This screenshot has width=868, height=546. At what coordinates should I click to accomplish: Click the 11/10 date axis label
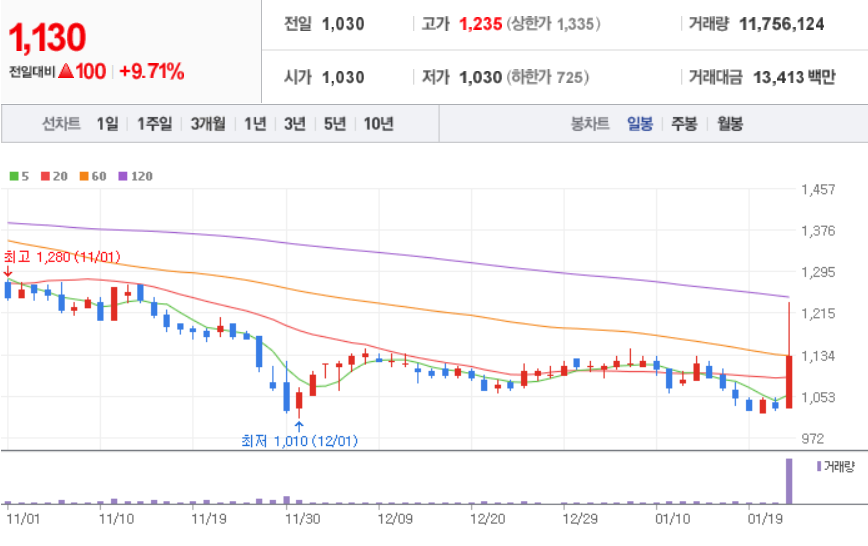click(x=116, y=519)
